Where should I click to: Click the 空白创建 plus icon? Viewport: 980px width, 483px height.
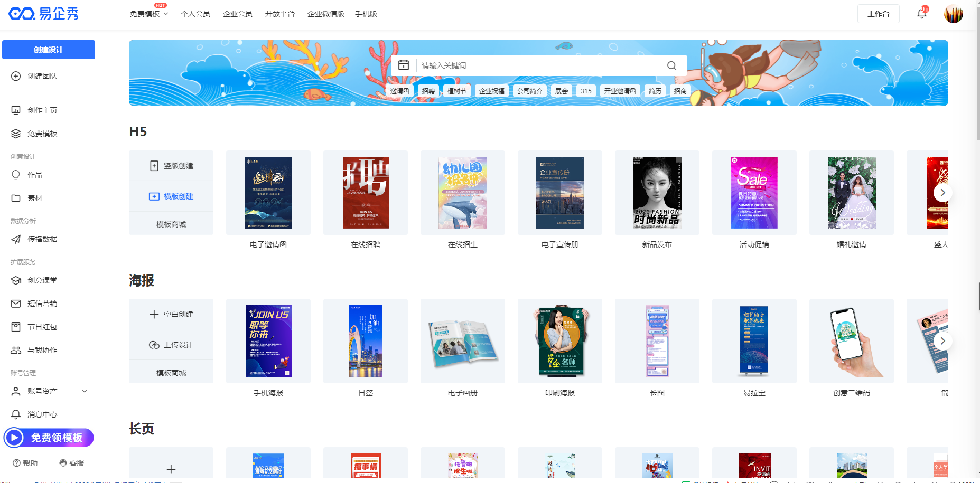coord(154,314)
